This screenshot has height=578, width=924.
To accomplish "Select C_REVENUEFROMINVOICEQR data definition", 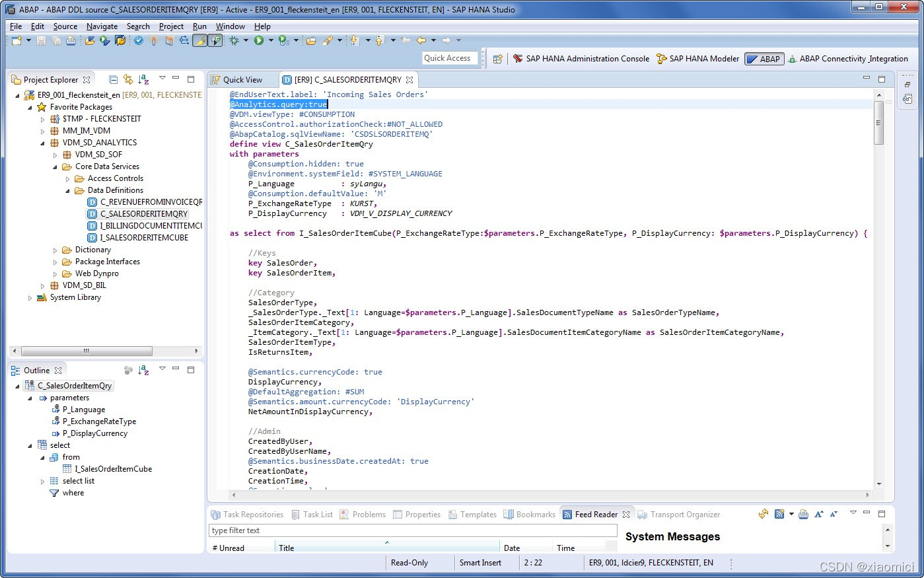I will [x=145, y=202].
